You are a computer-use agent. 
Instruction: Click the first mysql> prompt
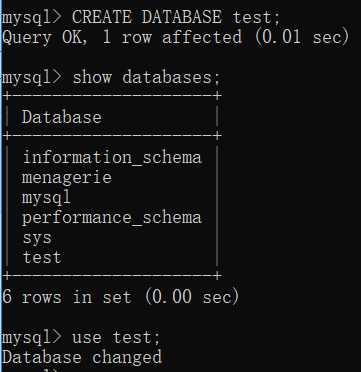coord(31,18)
